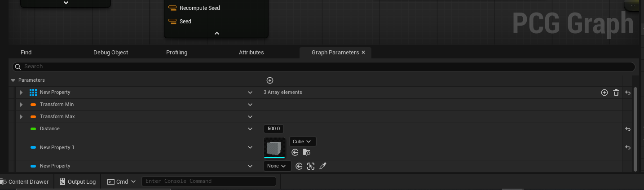644x190 pixels.
Task: Pick actor from scene with eyedropper
Action: click(322, 166)
